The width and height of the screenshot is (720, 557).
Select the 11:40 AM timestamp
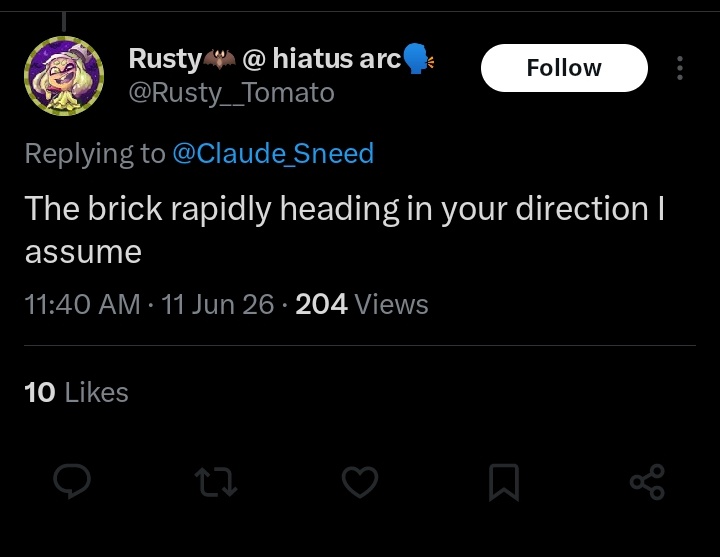pyautogui.click(x=82, y=304)
